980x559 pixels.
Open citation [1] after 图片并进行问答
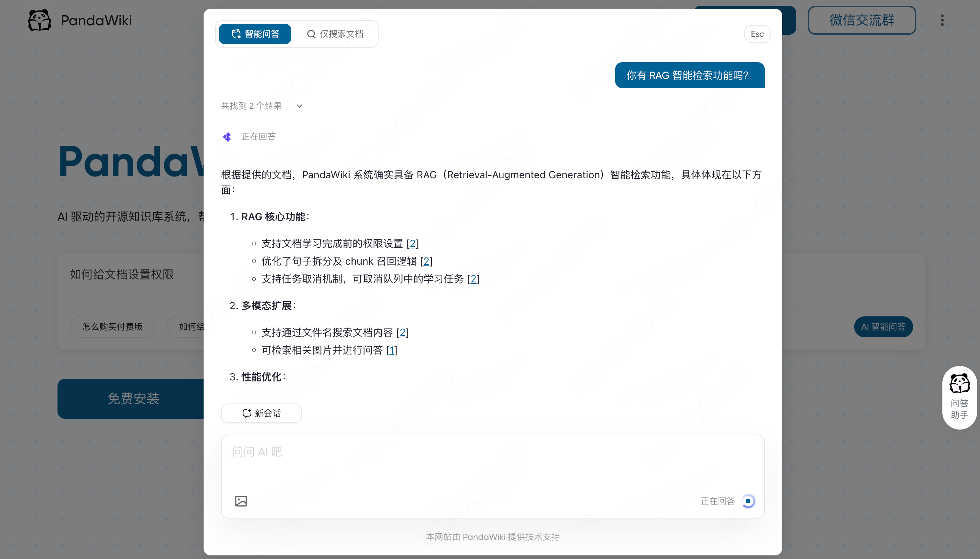tap(392, 350)
